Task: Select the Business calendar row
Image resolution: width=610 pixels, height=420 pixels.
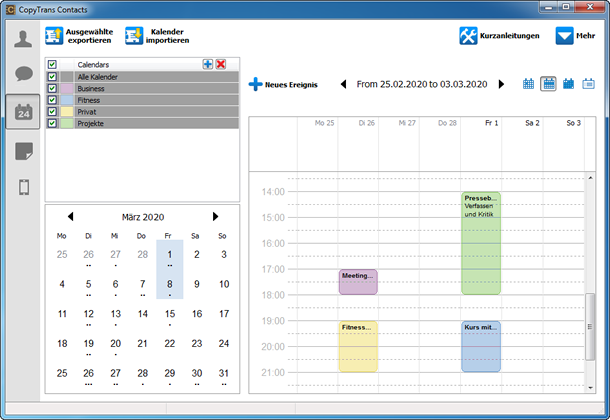Action: tap(142, 88)
